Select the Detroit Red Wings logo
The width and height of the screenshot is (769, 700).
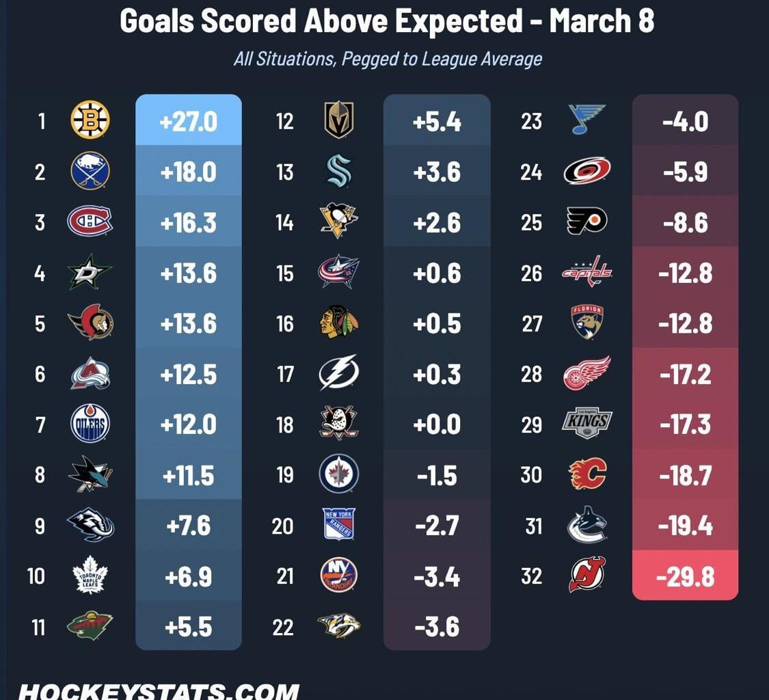(x=586, y=373)
